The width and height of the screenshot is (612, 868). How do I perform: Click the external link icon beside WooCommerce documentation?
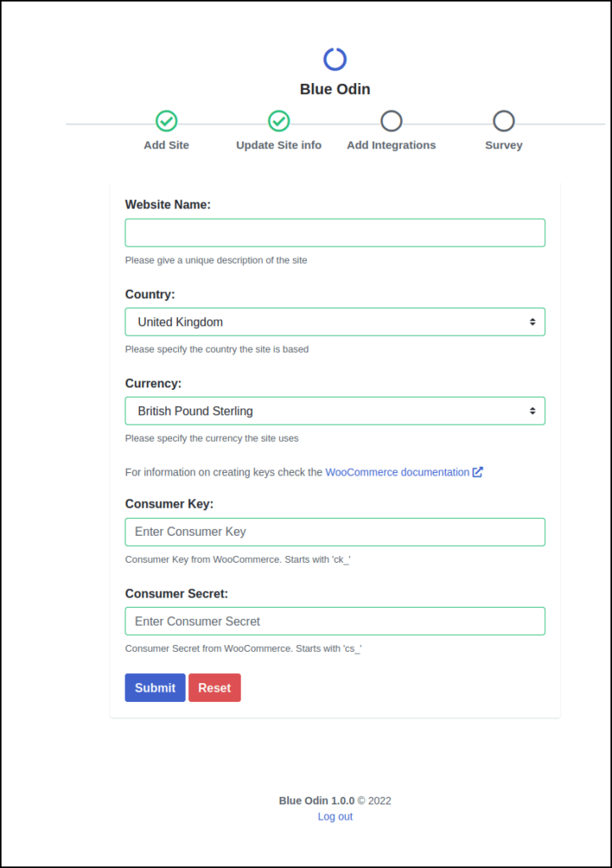pos(479,471)
